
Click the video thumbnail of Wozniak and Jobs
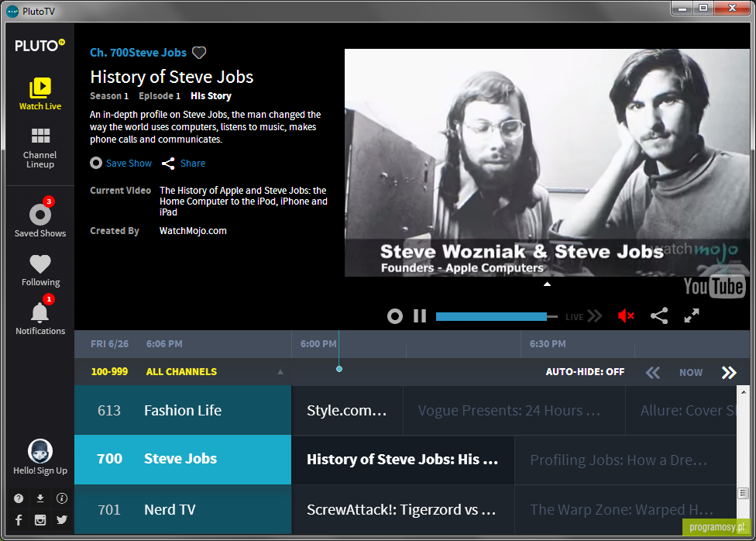pos(547,163)
